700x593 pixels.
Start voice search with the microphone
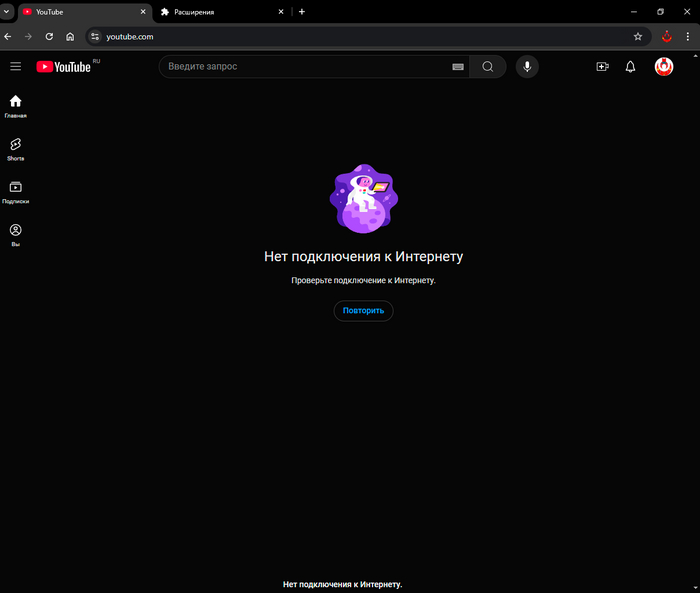pyautogui.click(x=527, y=67)
